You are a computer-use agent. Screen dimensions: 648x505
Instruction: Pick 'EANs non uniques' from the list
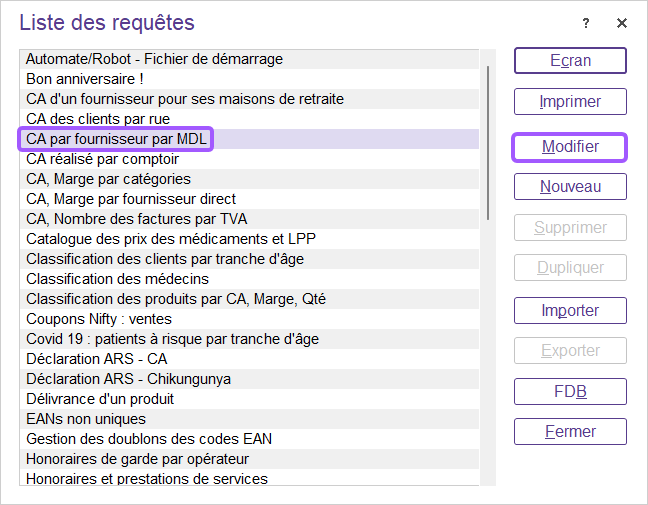pos(86,419)
